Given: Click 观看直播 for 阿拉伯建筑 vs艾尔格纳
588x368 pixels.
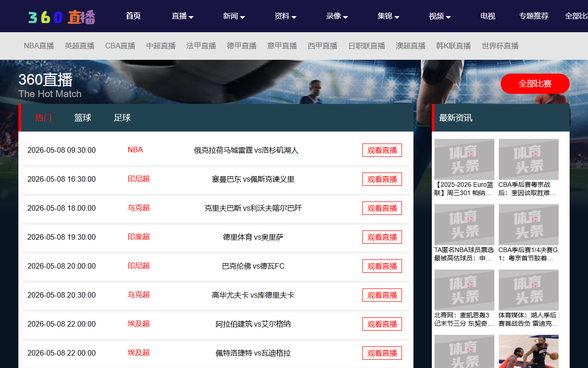Looking at the screenshot, I should pos(382,324).
